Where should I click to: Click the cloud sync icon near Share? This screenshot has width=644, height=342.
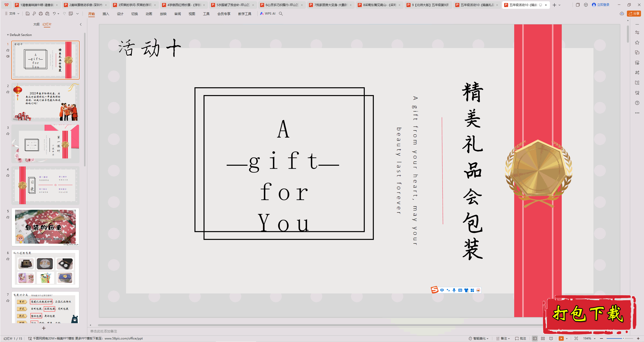622,14
